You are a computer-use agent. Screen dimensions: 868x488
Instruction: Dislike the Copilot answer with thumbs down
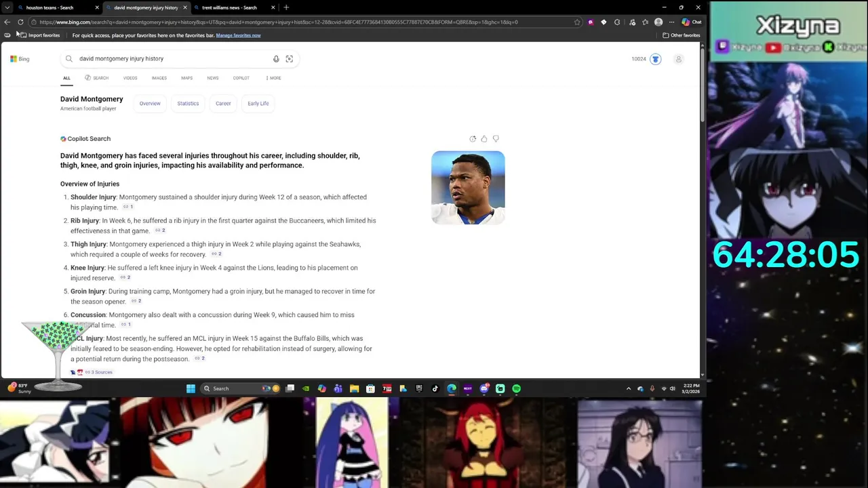tap(496, 139)
